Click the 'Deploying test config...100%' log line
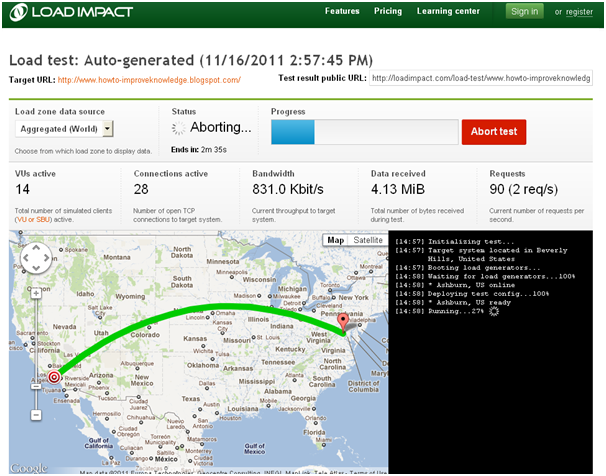Screen dimensions: 606x476 pyautogui.click(x=472, y=294)
